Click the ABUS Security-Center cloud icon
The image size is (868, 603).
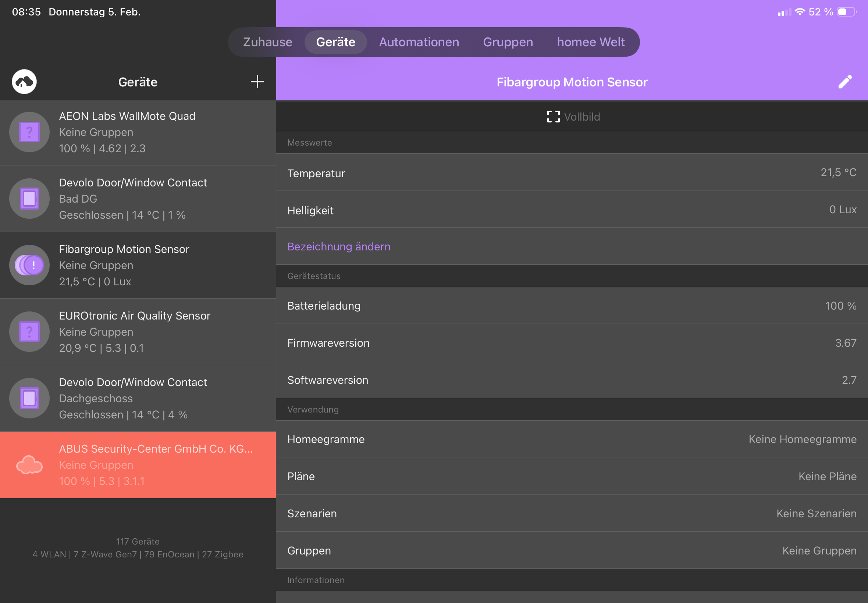pyautogui.click(x=29, y=465)
